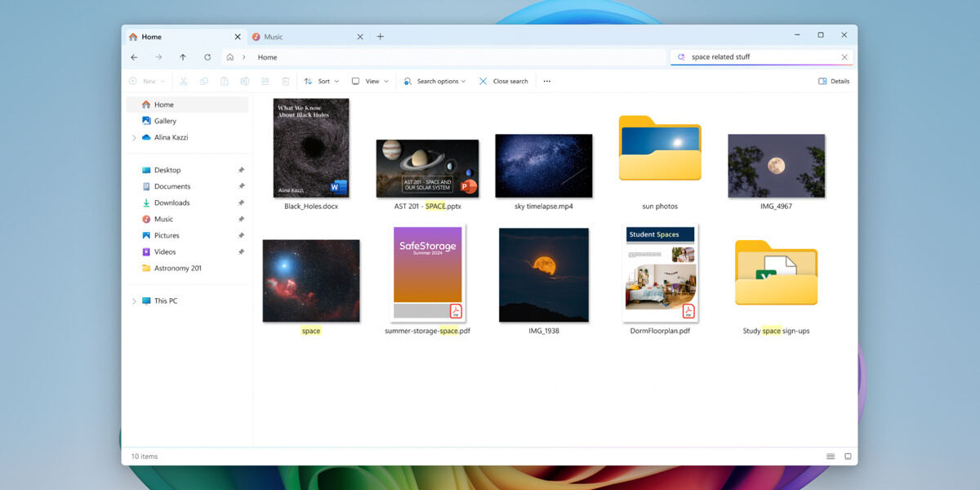Viewport: 980px width, 490px height.
Task: Unpin Downloads from quick access
Action: [241, 203]
